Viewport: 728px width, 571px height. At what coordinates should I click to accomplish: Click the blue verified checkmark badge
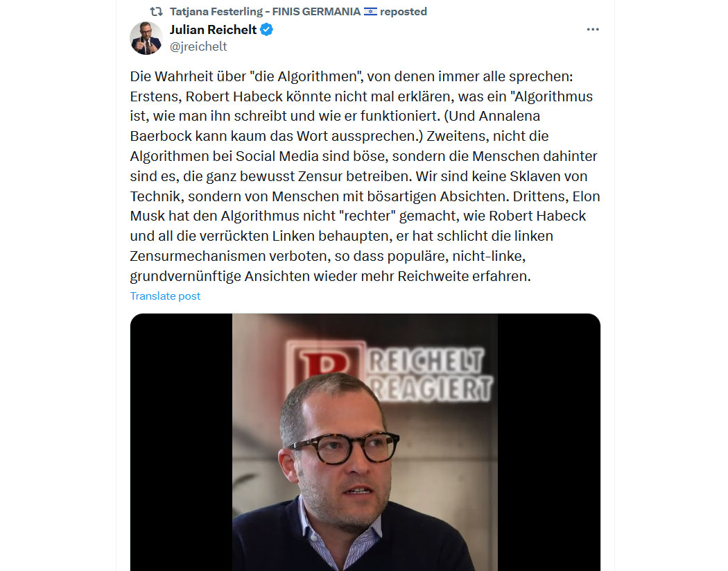pyautogui.click(x=266, y=30)
